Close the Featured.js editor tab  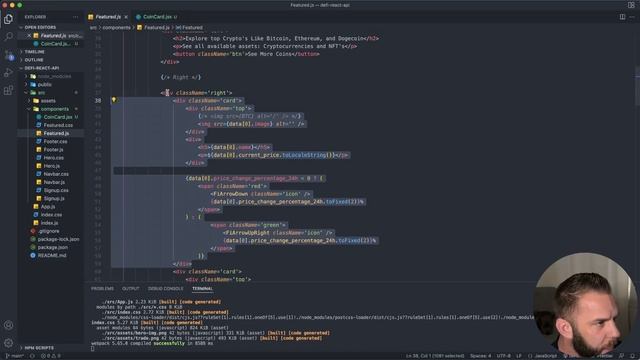126,17
